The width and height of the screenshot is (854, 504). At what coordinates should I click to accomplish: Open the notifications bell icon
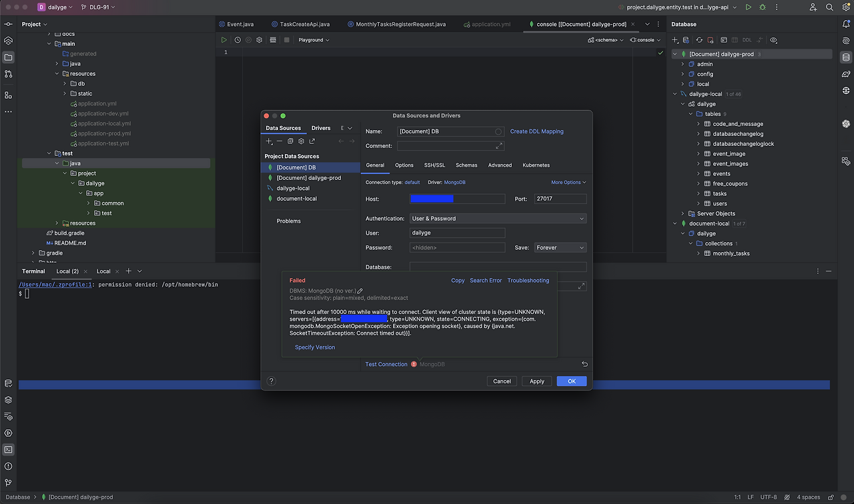point(845,24)
